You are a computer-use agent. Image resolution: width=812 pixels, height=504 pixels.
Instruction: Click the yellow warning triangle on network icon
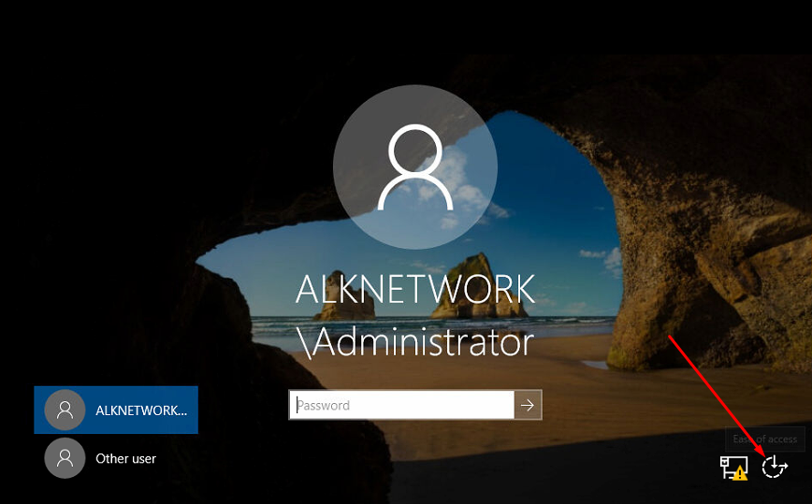pos(740,473)
